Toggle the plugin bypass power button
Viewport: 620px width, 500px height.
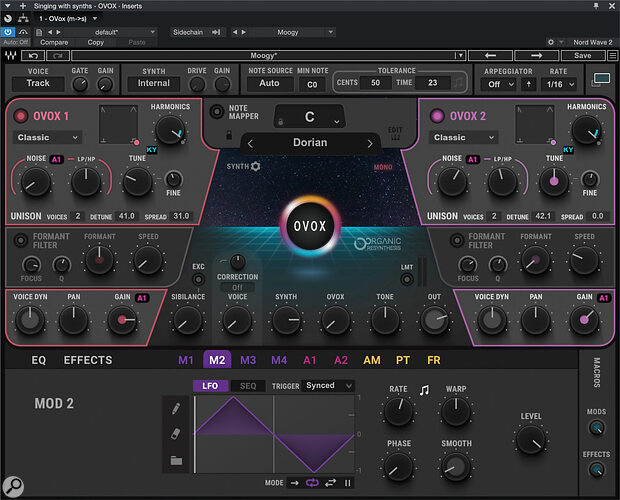point(8,32)
